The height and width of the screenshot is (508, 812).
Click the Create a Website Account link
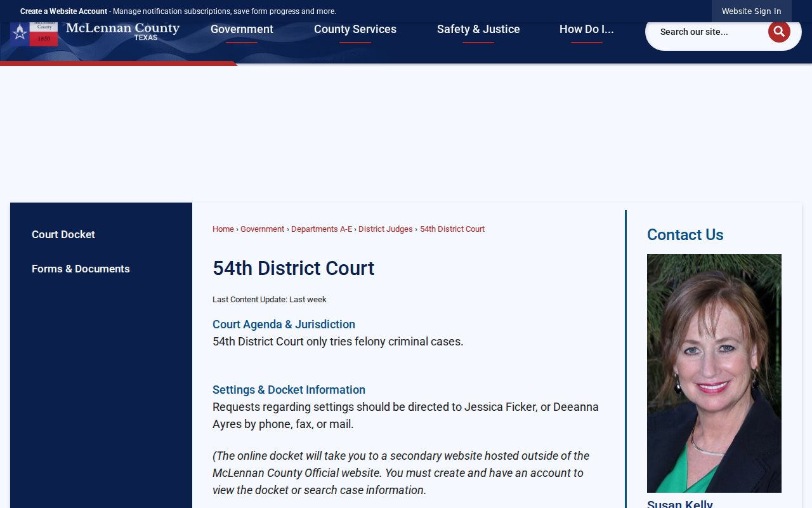click(x=63, y=11)
